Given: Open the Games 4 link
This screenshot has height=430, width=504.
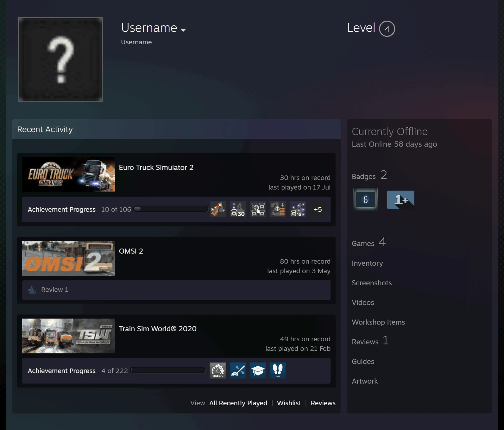Looking at the screenshot, I should pos(369,242).
